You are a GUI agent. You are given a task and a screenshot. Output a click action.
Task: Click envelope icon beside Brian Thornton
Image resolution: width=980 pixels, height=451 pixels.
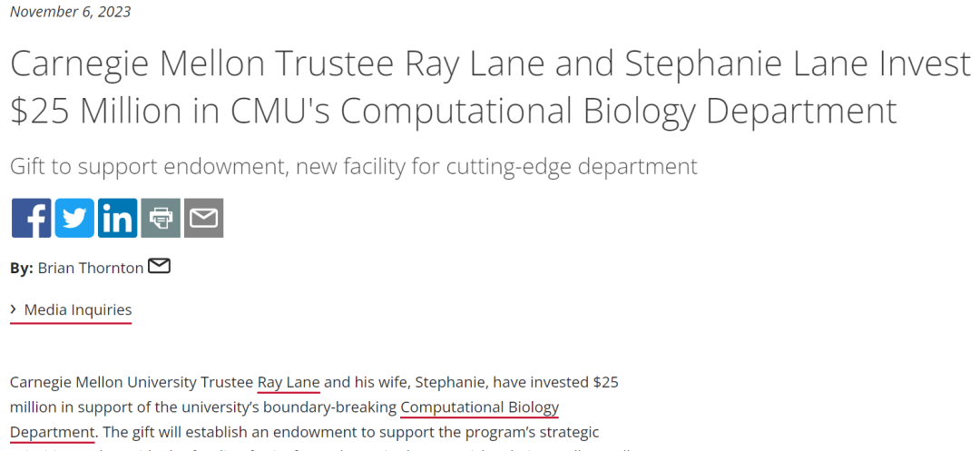(159, 267)
